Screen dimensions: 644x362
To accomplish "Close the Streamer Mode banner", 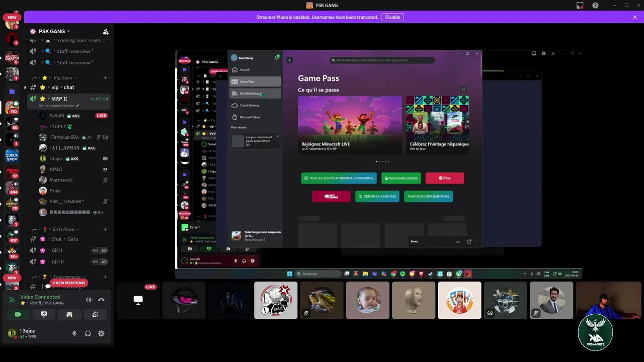I will click(x=635, y=17).
